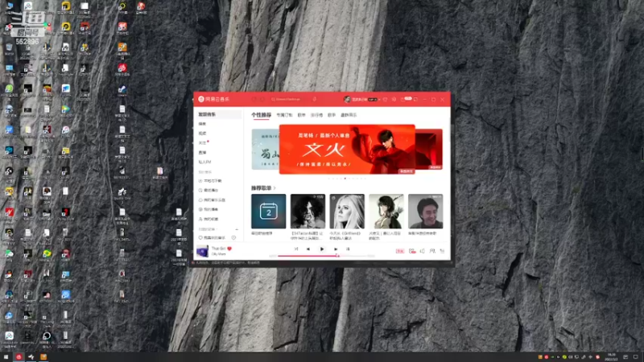Select the 个性推荐 tab

click(261, 115)
